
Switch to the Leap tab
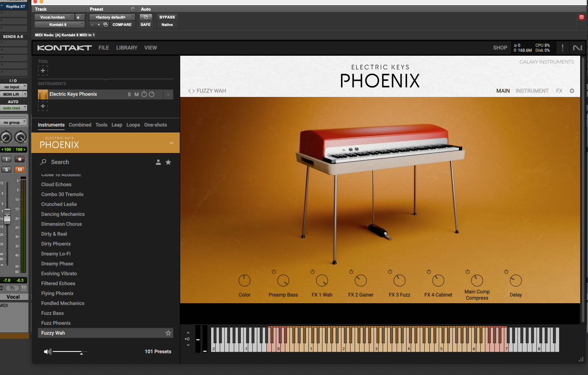pyautogui.click(x=117, y=125)
